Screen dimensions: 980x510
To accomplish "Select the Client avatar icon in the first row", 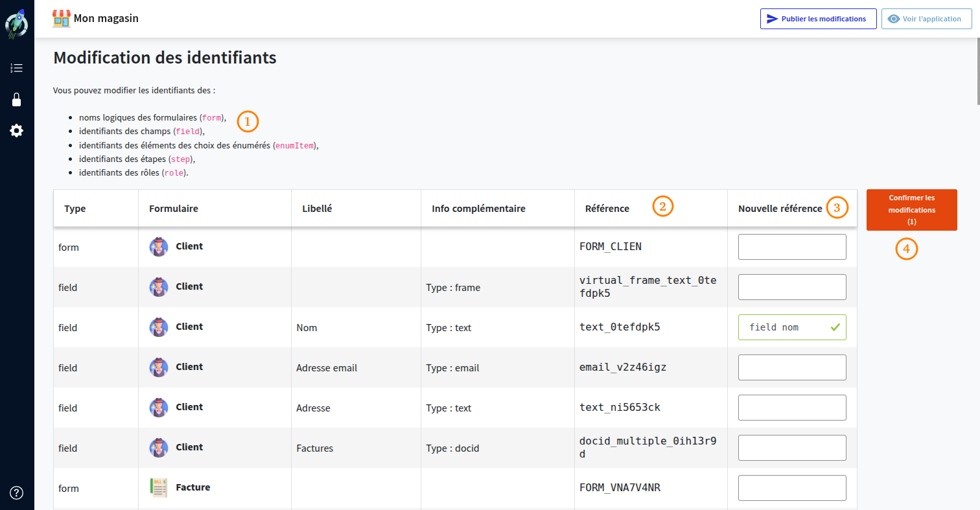I will click(x=158, y=246).
